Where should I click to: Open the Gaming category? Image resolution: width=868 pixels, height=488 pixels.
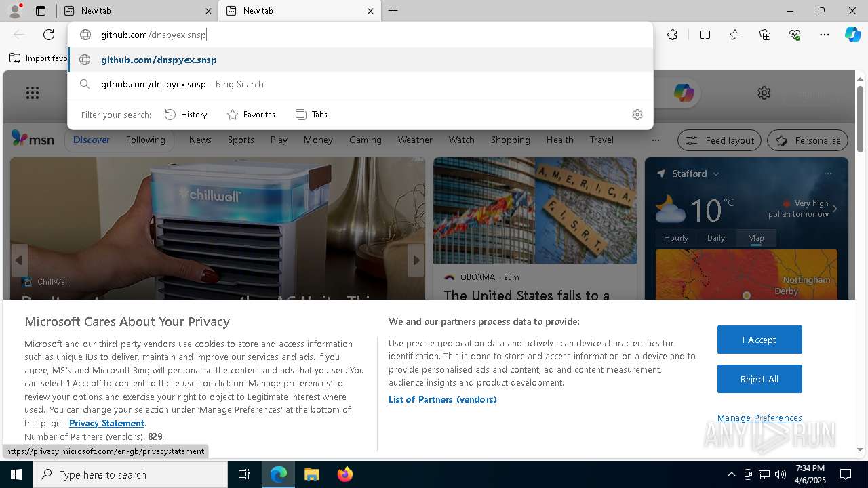(x=366, y=140)
